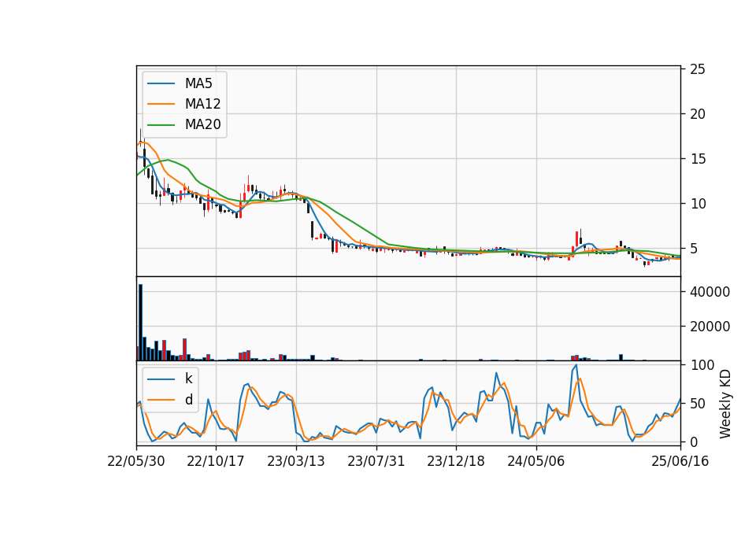
Task: Click the 23/12/18 date tick label
Action: click(456, 461)
